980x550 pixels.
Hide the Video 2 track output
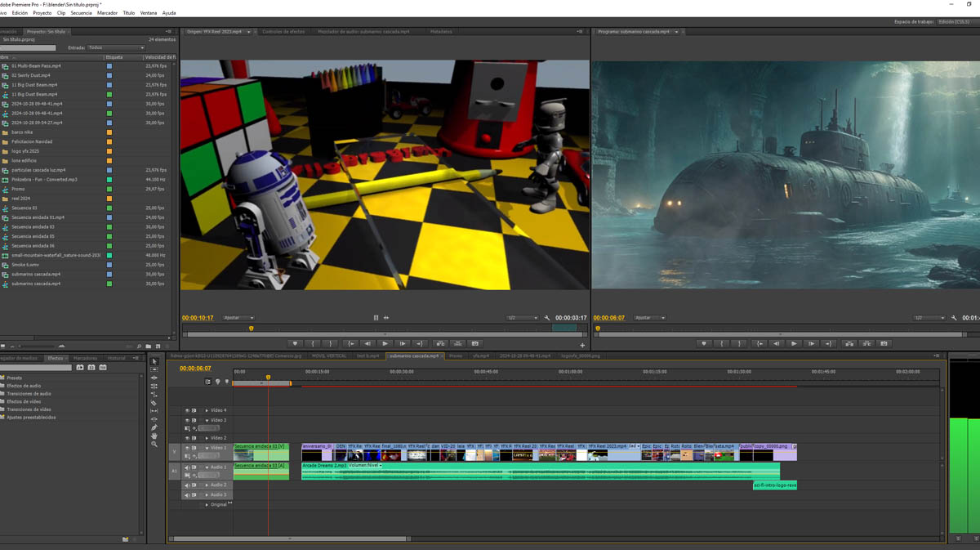(187, 438)
